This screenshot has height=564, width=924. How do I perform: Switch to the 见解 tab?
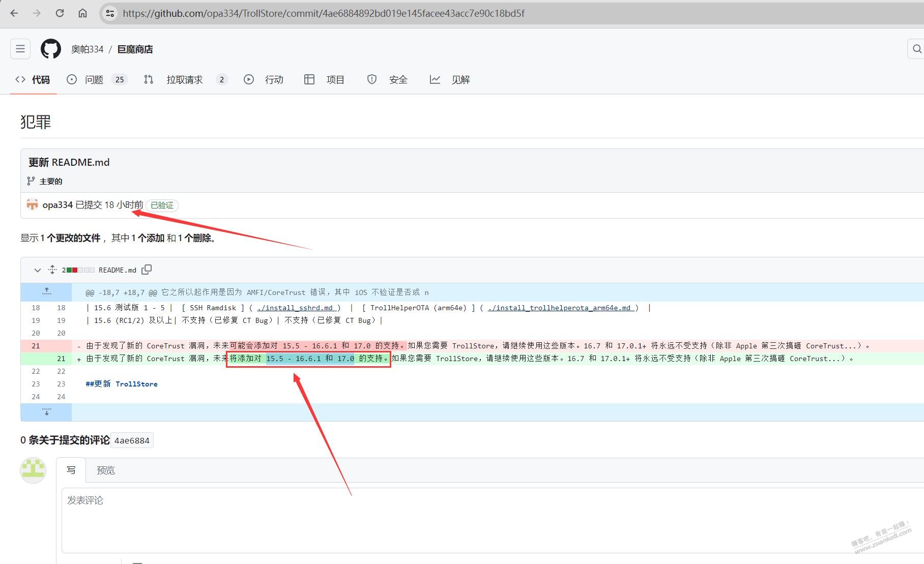tap(450, 79)
